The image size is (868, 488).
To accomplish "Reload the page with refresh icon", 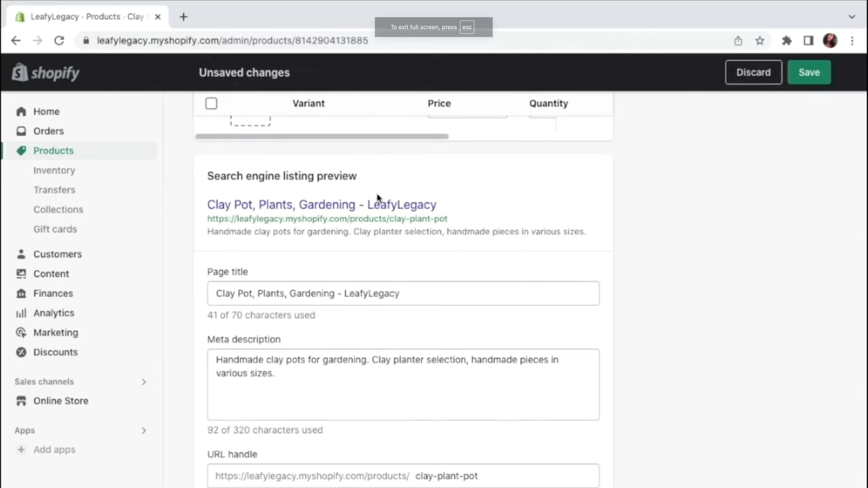I will [59, 41].
